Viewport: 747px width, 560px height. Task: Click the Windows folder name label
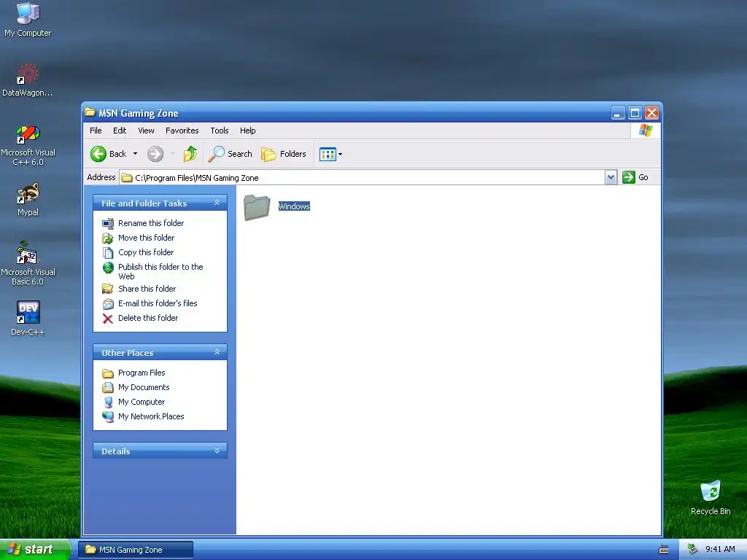(x=294, y=206)
